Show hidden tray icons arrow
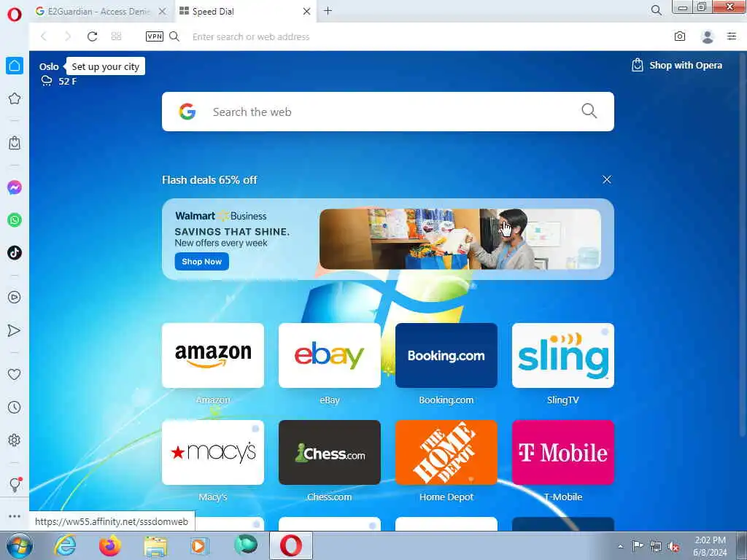The image size is (747, 560). [620, 546]
